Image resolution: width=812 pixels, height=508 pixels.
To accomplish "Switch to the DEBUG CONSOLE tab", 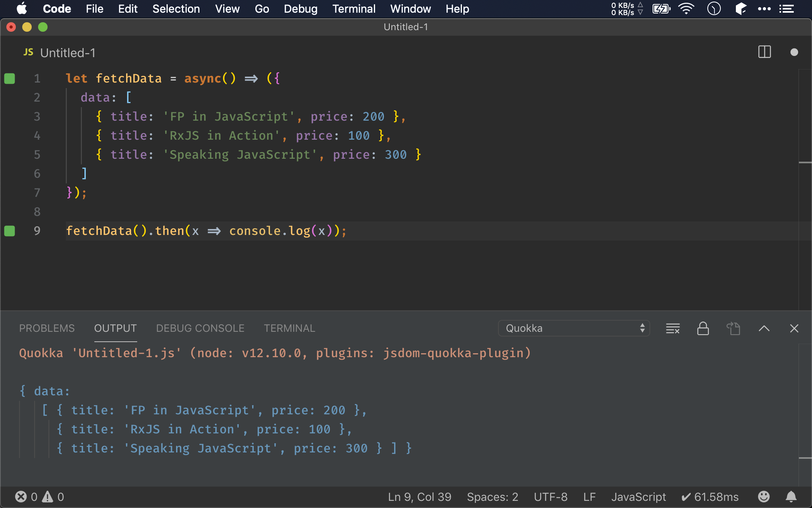I will tap(200, 329).
